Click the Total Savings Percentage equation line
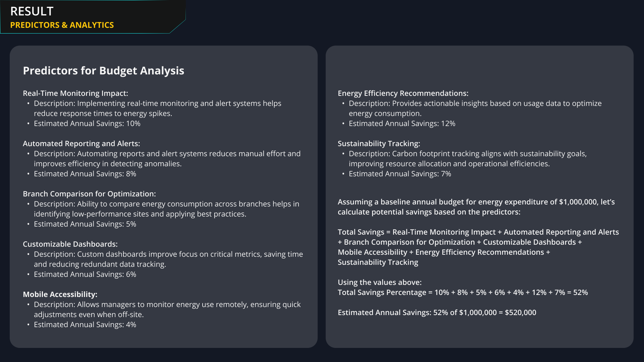Image resolution: width=644 pixels, height=362 pixels. coord(463,292)
